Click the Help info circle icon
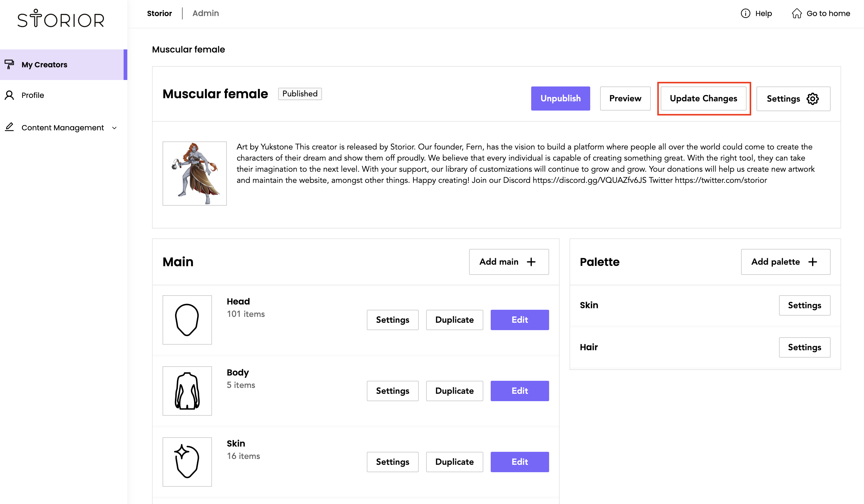The image size is (864, 504). [x=745, y=13]
